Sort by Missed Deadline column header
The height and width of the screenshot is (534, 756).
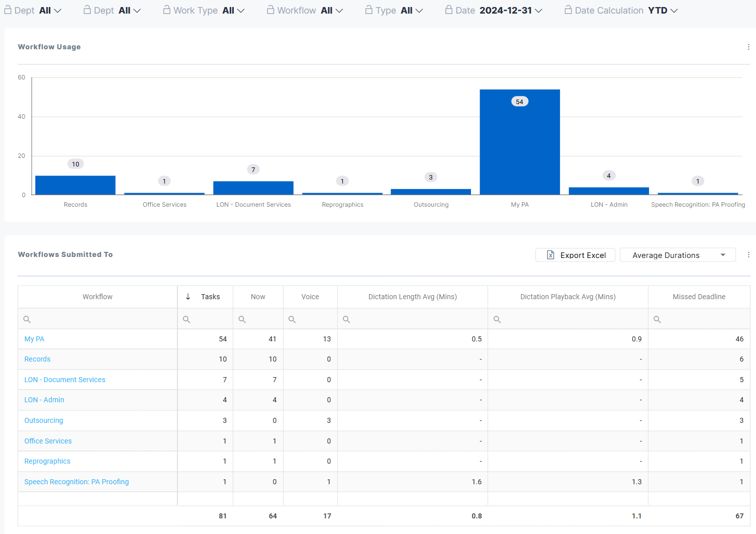699,297
